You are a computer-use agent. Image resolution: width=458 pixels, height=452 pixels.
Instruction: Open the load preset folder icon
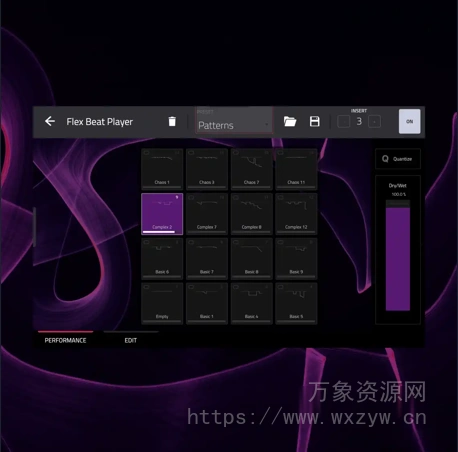point(290,121)
